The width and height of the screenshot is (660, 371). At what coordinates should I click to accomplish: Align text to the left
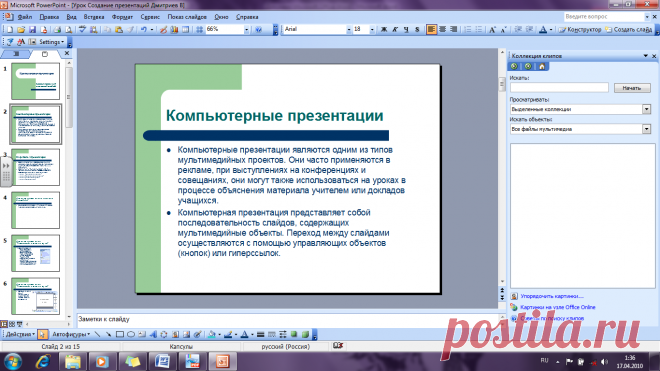[431, 29]
